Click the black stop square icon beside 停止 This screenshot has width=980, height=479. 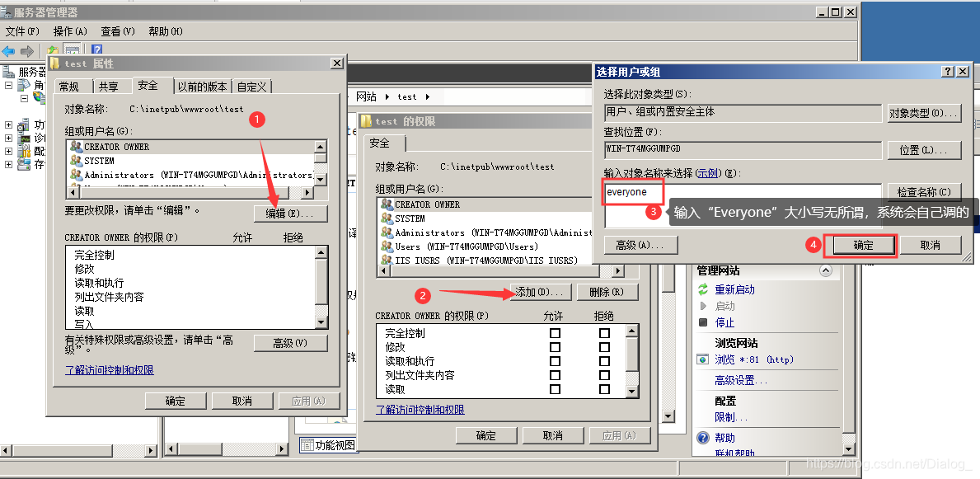click(x=703, y=322)
